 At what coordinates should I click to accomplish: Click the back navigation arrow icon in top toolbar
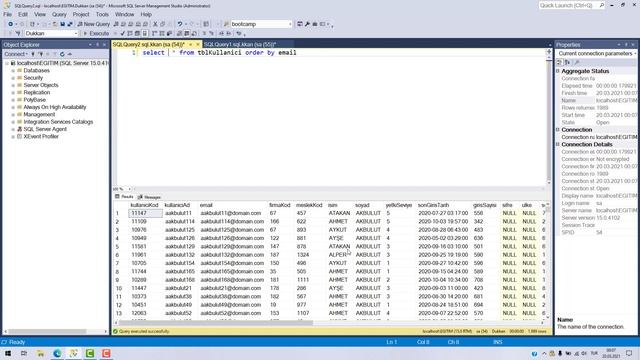coord(11,24)
